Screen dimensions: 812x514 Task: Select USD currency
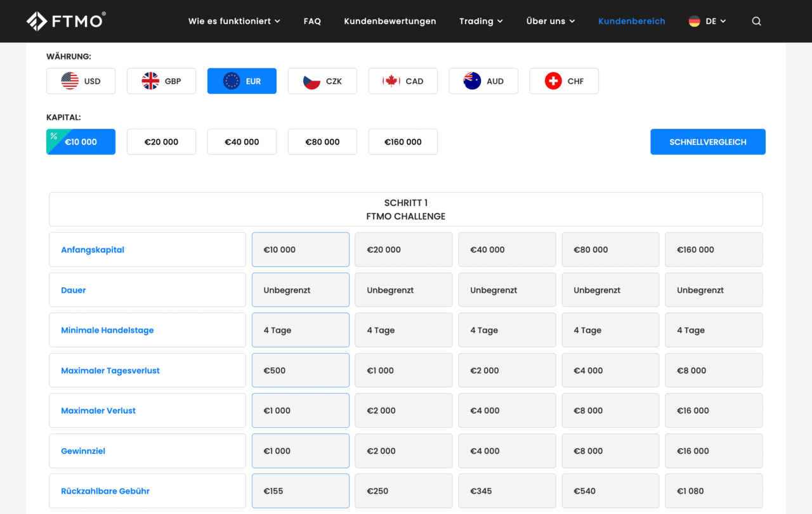point(81,81)
